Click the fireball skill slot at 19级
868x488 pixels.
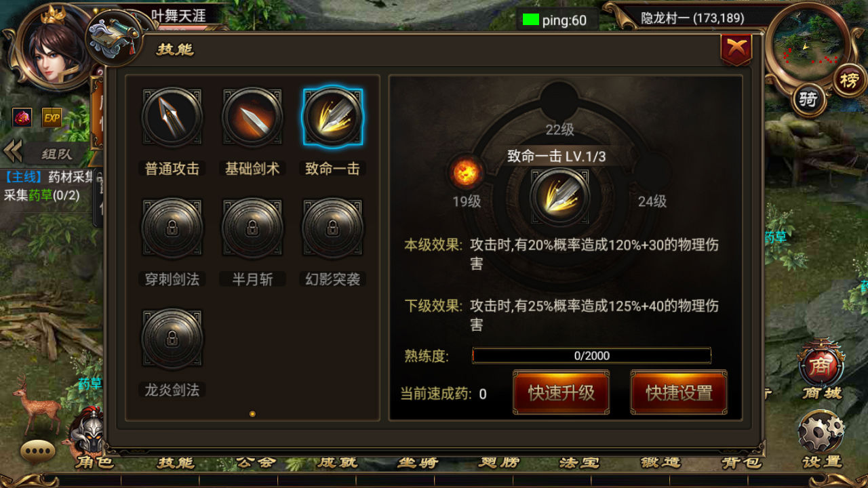click(466, 172)
